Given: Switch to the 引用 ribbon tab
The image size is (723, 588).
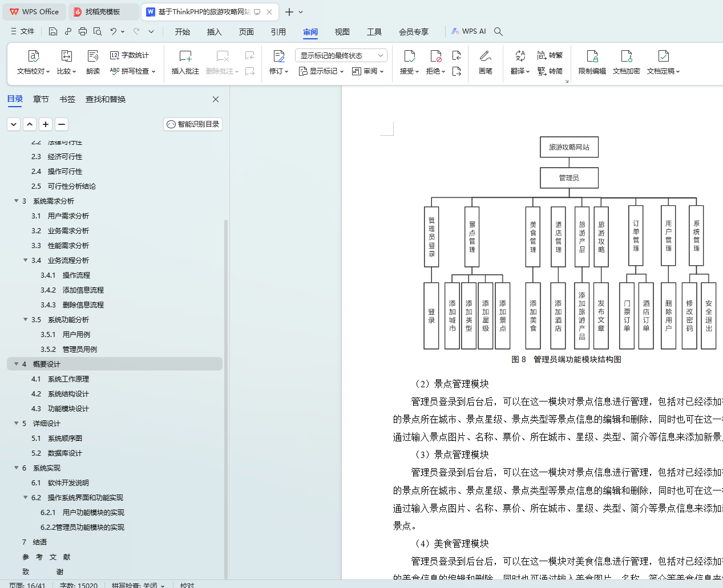Looking at the screenshot, I should tap(278, 32).
